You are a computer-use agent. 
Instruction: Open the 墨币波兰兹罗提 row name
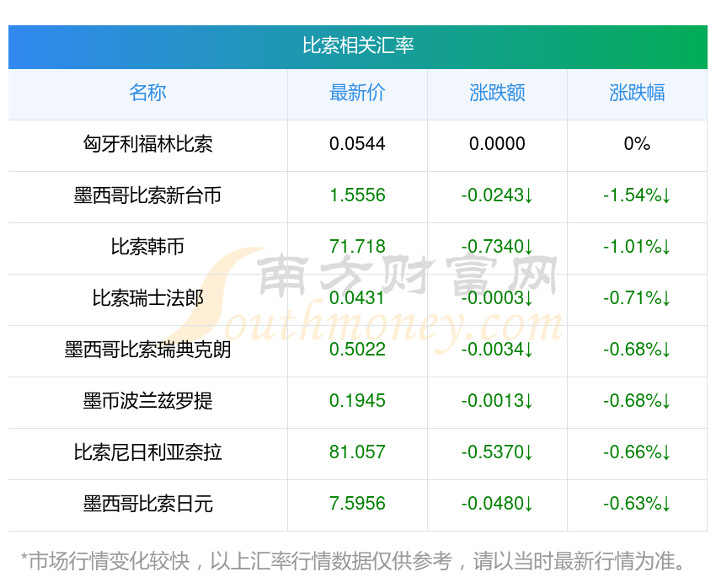(x=147, y=401)
